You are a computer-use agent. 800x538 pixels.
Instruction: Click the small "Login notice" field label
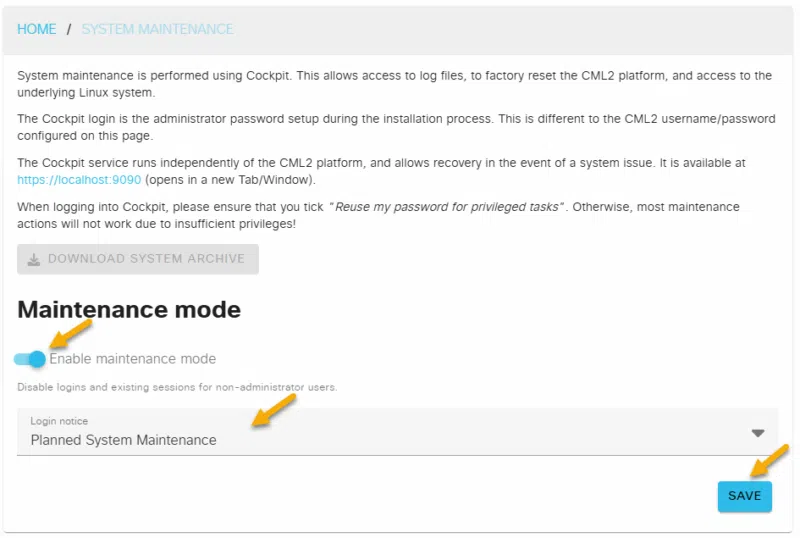tap(59, 422)
